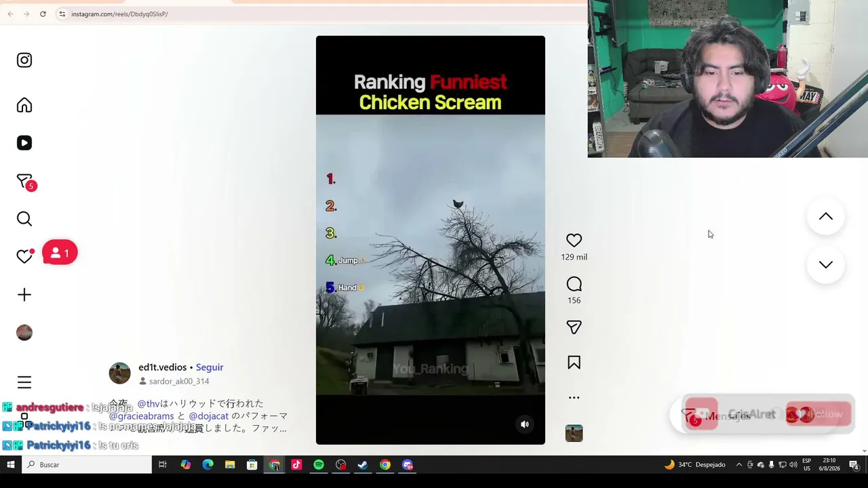Follow ed1t.vedios via Seguir
Screen dimensions: 868x488
tap(210, 367)
